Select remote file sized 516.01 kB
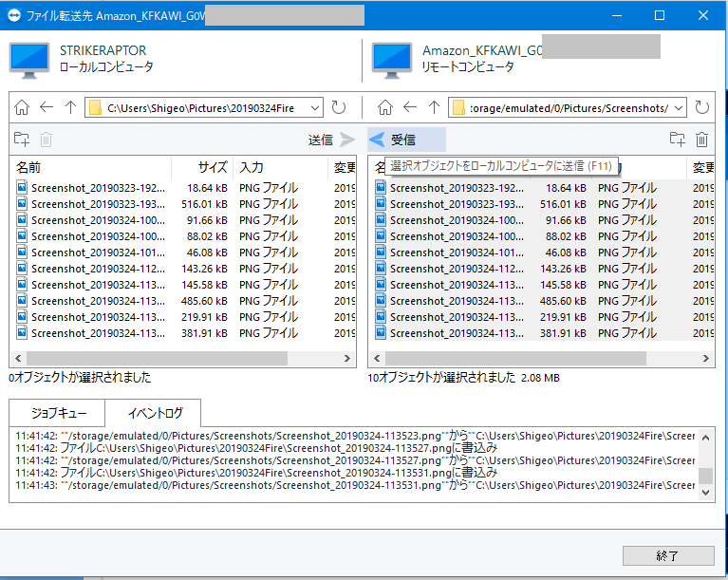This screenshot has height=580, width=728. pyautogui.click(x=541, y=204)
